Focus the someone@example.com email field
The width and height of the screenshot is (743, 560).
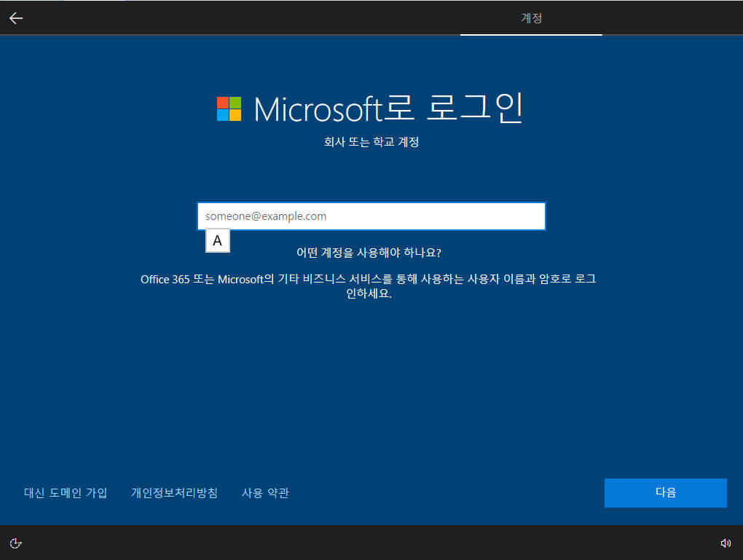[x=371, y=216]
